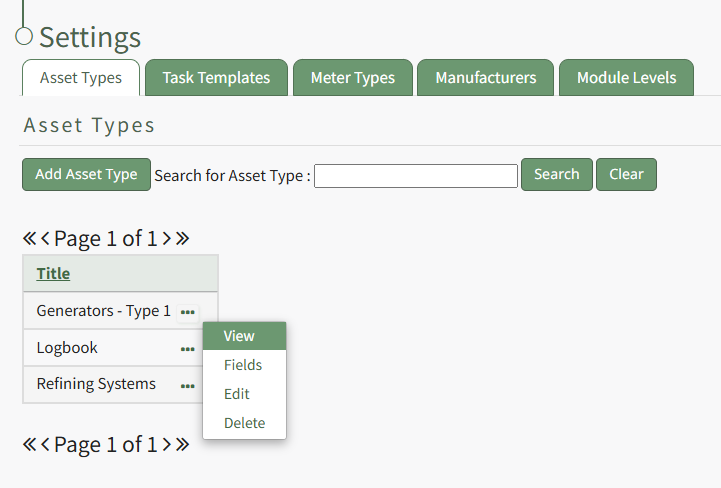Open the Logbook row ellipsis menu
Viewport: 721px width, 488px height.
pyautogui.click(x=187, y=349)
